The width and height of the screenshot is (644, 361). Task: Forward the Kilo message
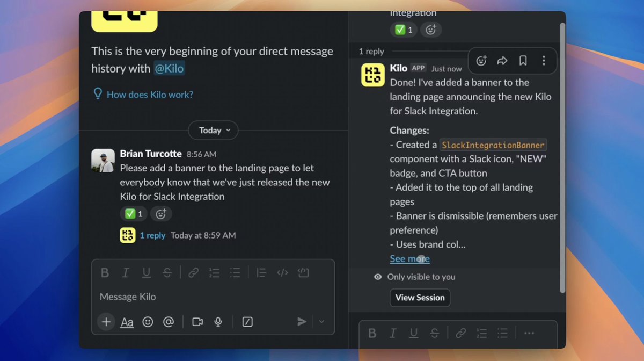502,61
